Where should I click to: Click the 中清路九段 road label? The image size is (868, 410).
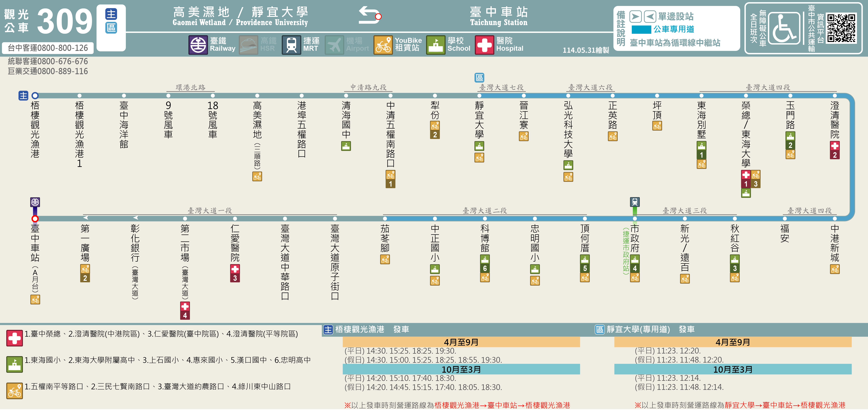point(369,87)
